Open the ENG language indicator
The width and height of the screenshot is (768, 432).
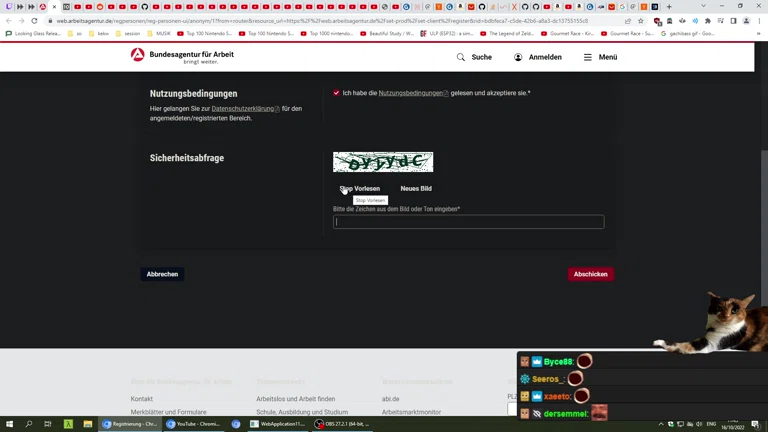tap(711, 424)
